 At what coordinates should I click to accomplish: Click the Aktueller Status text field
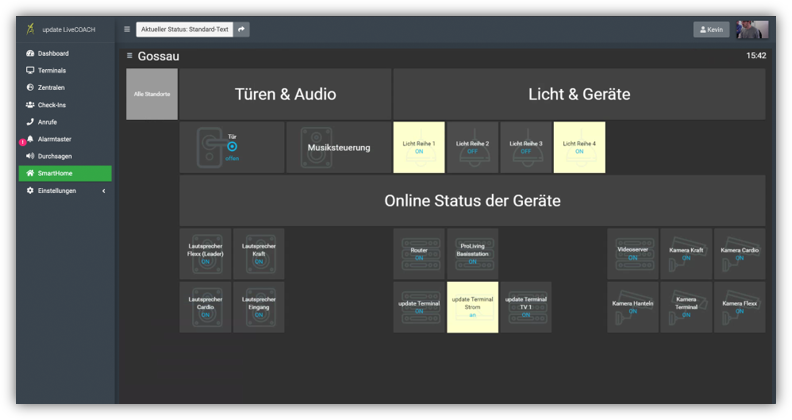184,29
